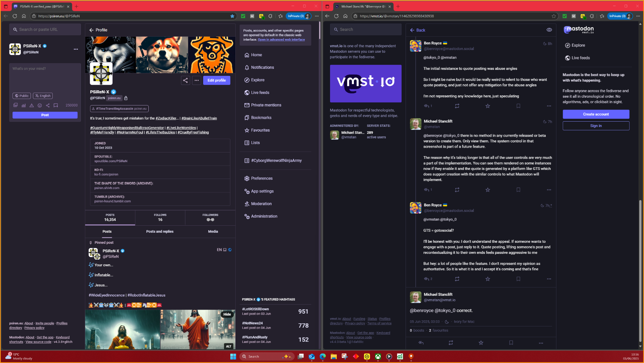Screen dimensions: 644x363
Task: Open the profile more-options menu beside Edit profile
Action: [x=197, y=80]
